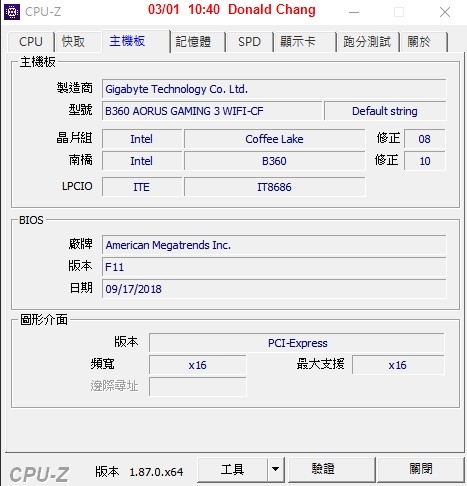This screenshot has width=467, height=486.
Task: Click the B360 AORUS GAMING 3 WIFI-CF field
Action: click(x=212, y=111)
